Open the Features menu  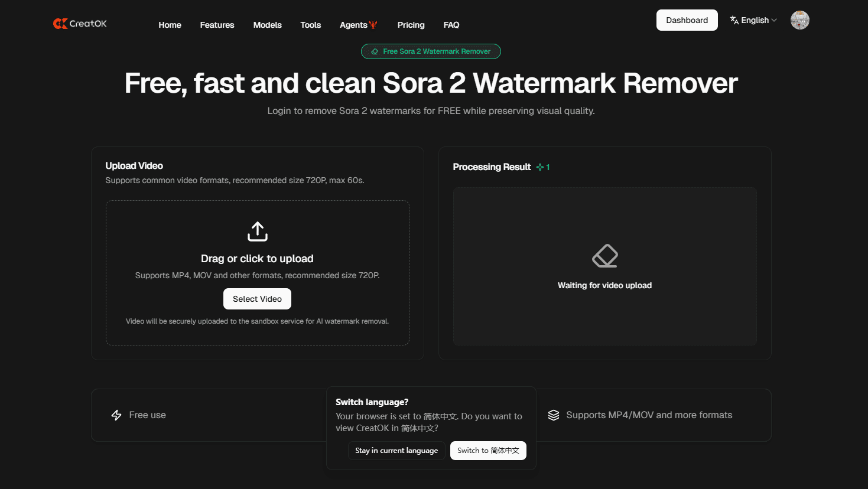pyautogui.click(x=217, y=25)
